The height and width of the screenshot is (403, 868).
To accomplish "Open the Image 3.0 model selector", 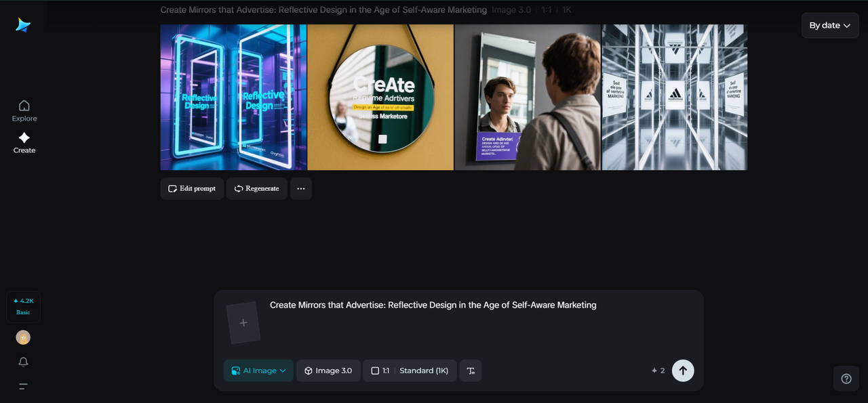I will click(x=328, y=370).
